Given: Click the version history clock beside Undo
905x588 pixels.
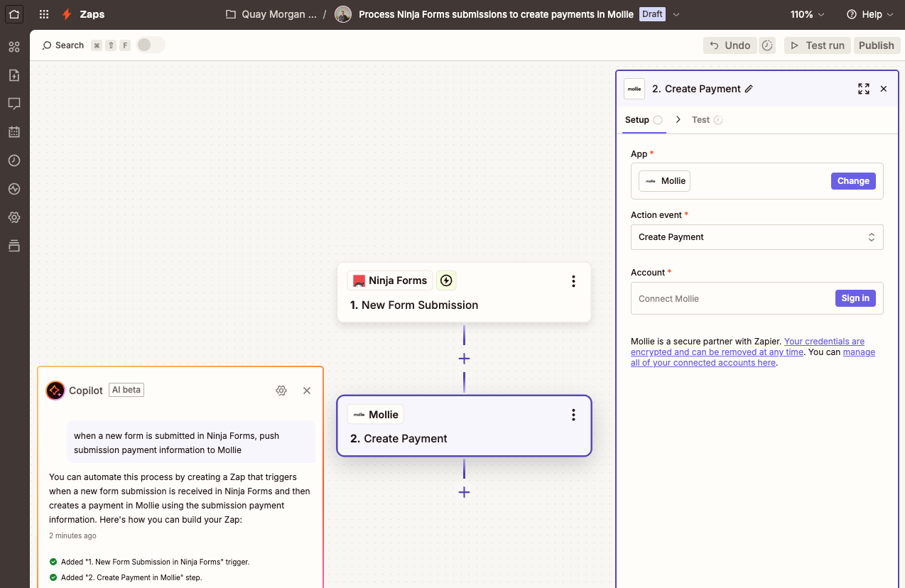Looking at the screenshot, I should click(767, 45).
